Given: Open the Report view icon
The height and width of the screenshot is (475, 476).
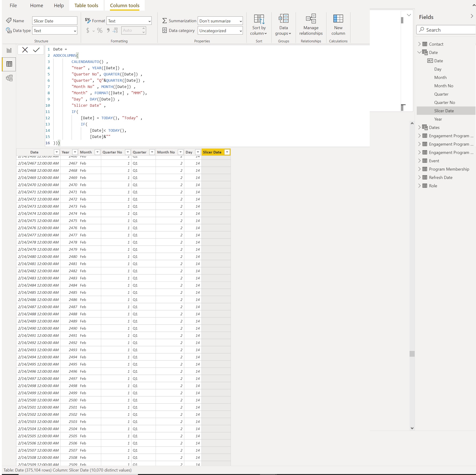Looking at the screenshot, I should coord(9,50).
